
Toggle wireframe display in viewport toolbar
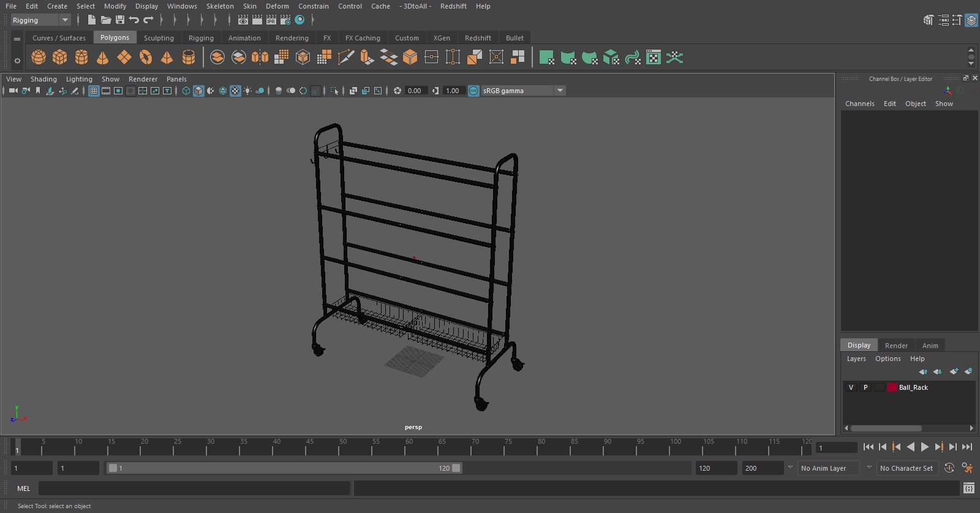(x=186, y=91)
